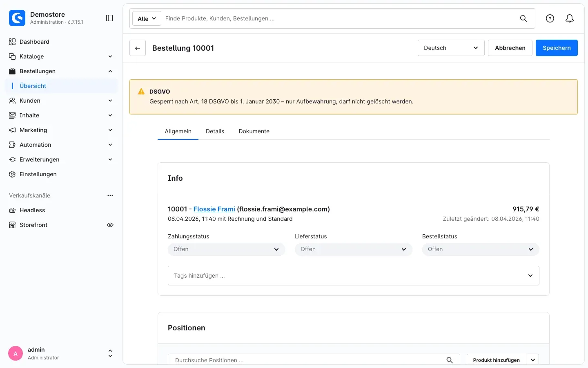The width and height of the screenshot is (588, 368).
Task: Open the Deutsch language dropdown
Action: [451, 48]
